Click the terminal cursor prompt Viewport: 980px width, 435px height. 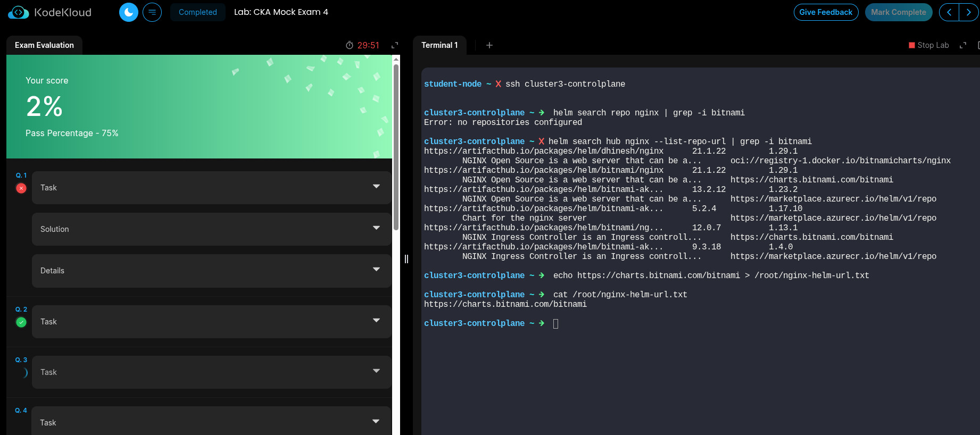556,323
